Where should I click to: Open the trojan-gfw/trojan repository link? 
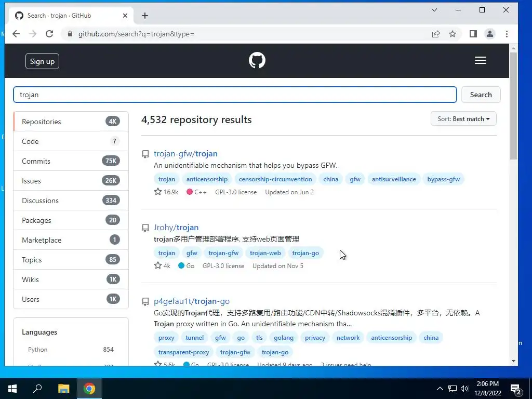pos(185,154)
